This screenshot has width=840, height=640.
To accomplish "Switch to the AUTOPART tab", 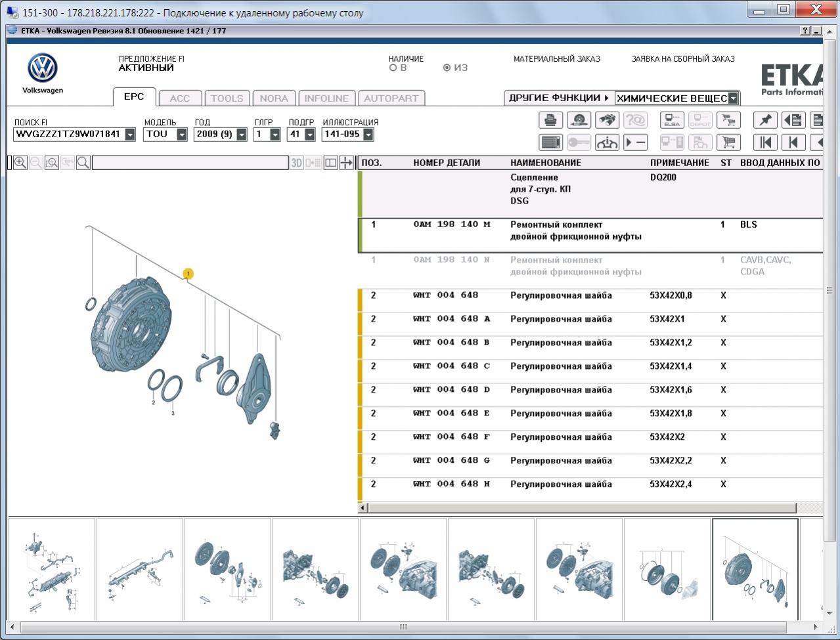I will (x=391, y=98).
